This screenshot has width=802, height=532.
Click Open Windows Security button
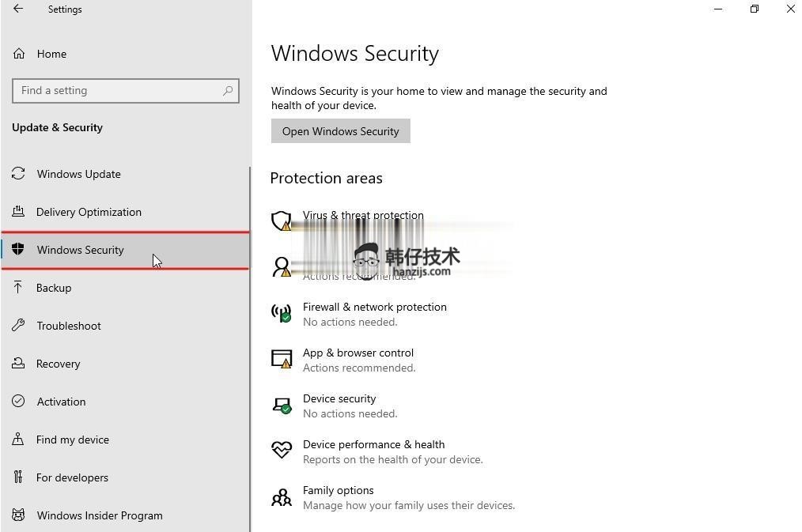click(341, 131)
